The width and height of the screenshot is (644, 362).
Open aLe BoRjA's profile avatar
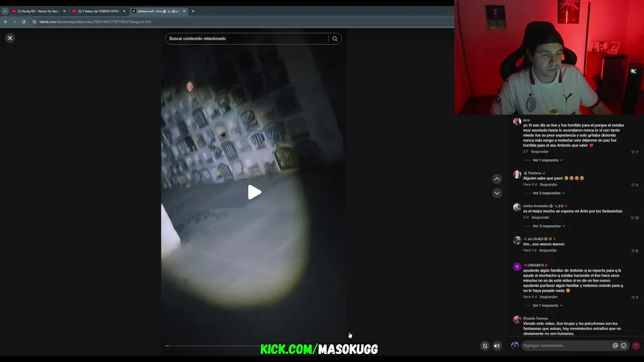point(517,240)
